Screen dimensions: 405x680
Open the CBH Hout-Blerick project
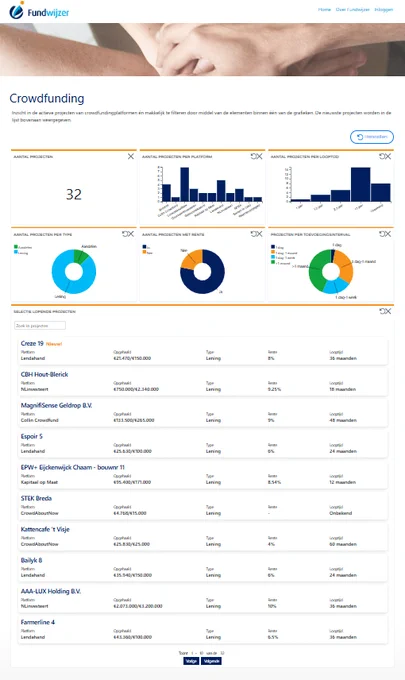tap(44, 374)
